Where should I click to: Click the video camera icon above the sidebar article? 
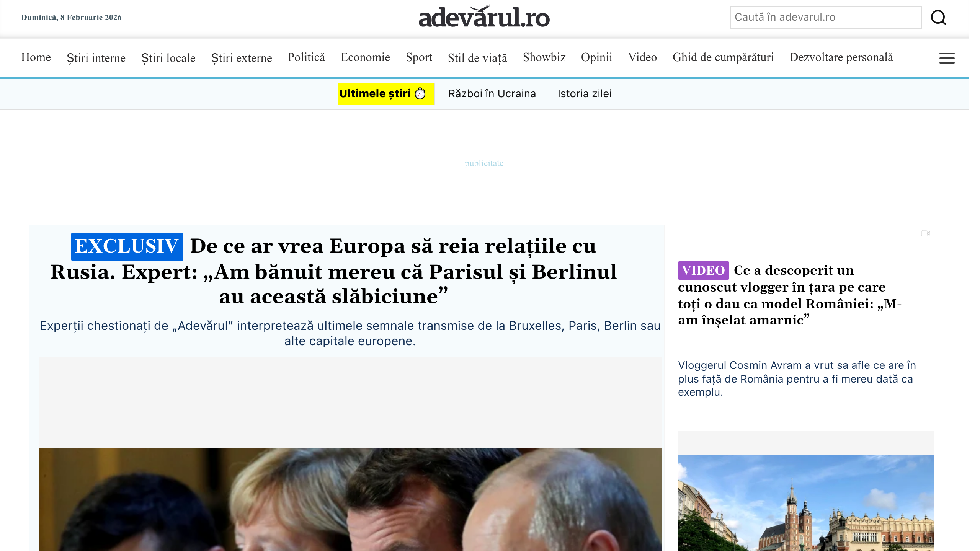click(x=926, y=233)
